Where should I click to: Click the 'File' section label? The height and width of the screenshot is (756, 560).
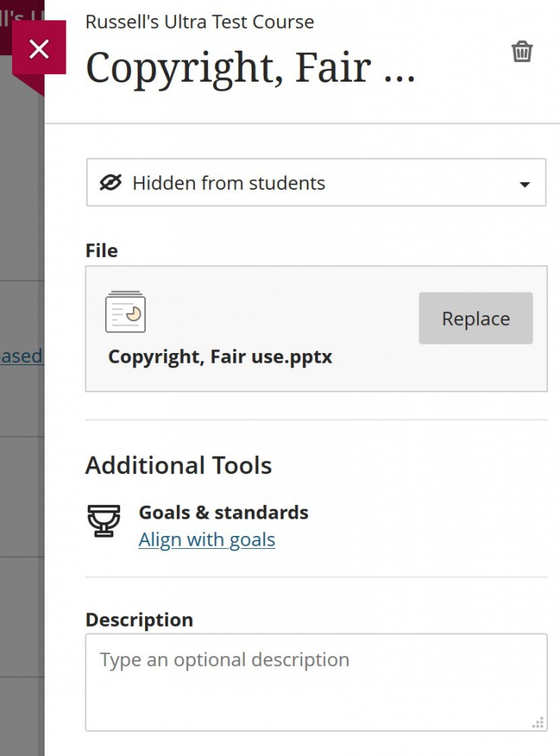coord(101,250)
